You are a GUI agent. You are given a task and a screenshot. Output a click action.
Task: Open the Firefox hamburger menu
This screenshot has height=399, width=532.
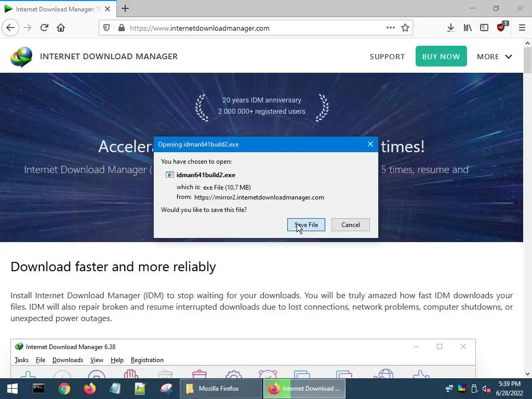(522, 28)
